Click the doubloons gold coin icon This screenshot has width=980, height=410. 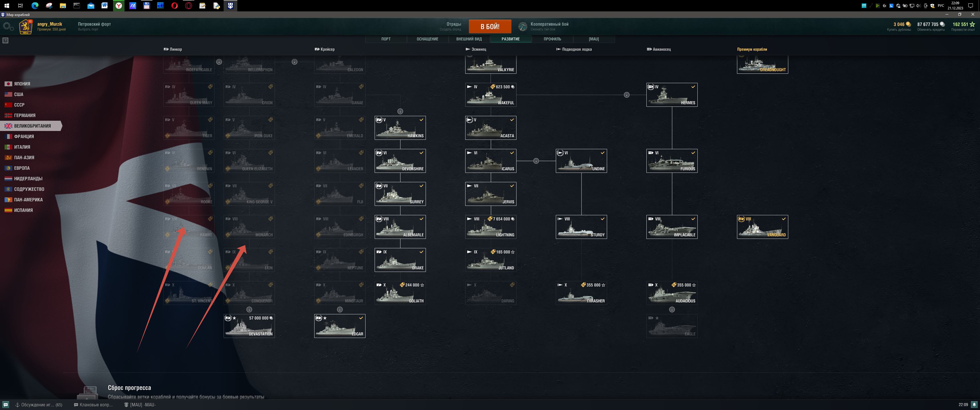point(908,24)
